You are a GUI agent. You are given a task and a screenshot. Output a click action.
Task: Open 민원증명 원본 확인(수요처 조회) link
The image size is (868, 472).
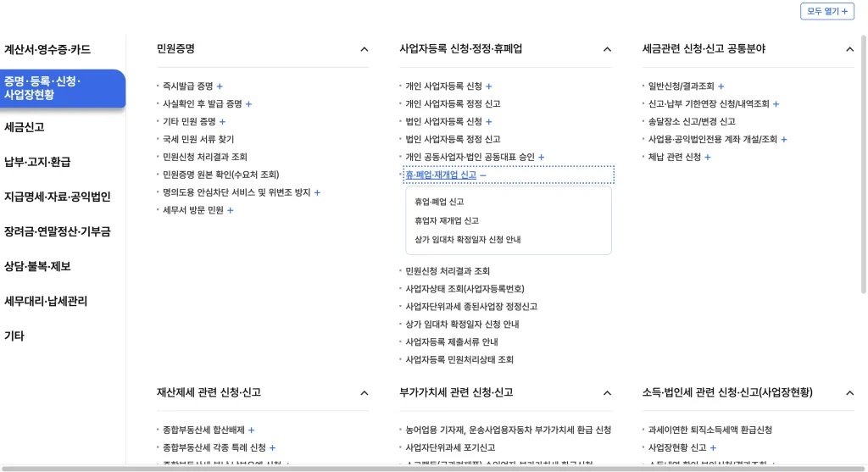pyautogui.click(x=221, y=175)
